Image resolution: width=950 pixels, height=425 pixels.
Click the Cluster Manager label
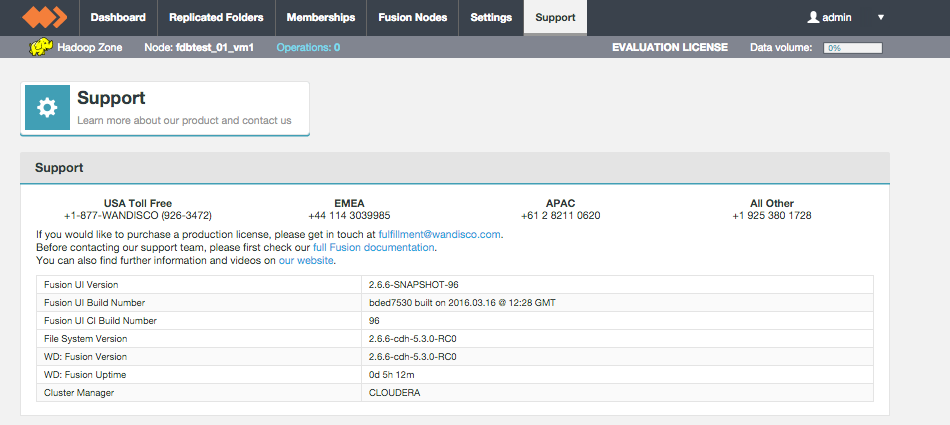tap(79, 393)
